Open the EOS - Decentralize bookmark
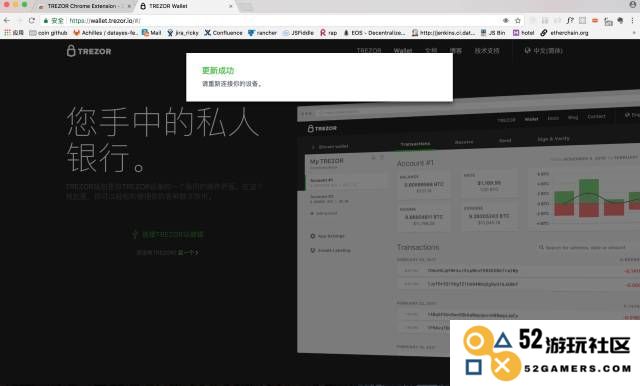This screenshot has height=386, width=640. click(x=374, y=33)
